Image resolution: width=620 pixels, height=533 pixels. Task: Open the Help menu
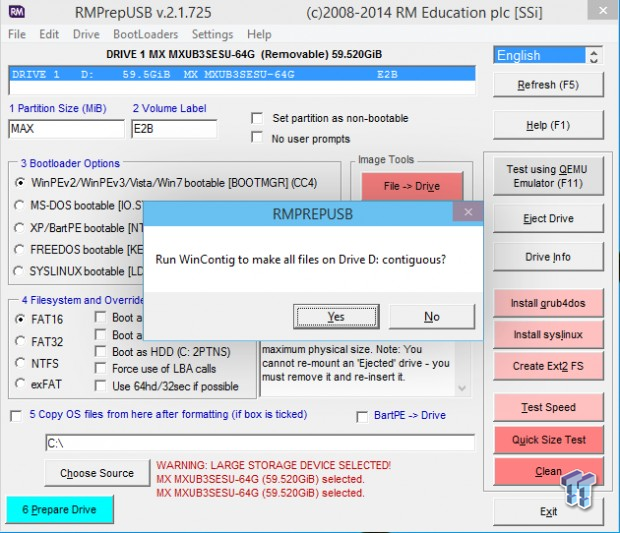(x=259, y=34)
